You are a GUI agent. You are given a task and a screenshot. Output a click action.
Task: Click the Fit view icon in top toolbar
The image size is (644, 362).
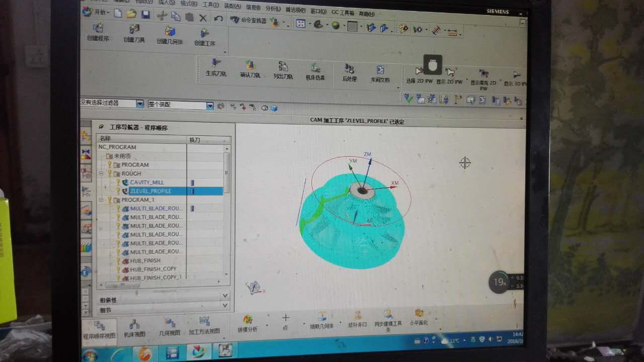tap(300, 24)
